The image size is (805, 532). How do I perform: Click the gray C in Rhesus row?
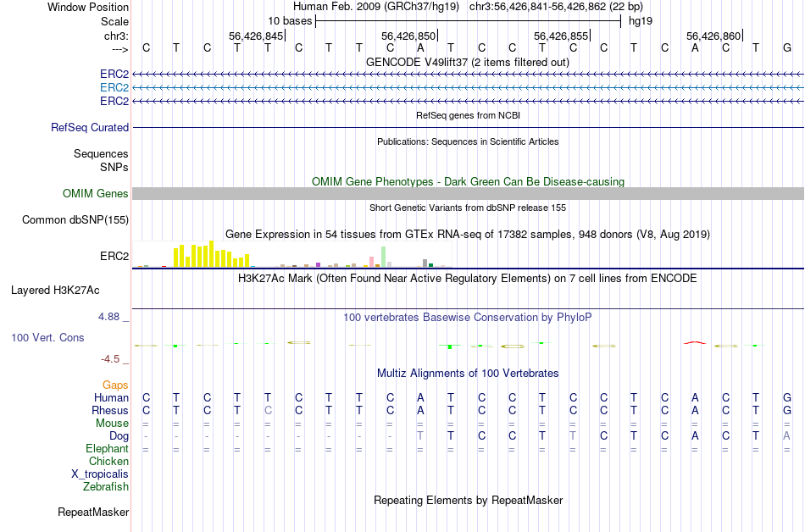(x=268, y=410)
